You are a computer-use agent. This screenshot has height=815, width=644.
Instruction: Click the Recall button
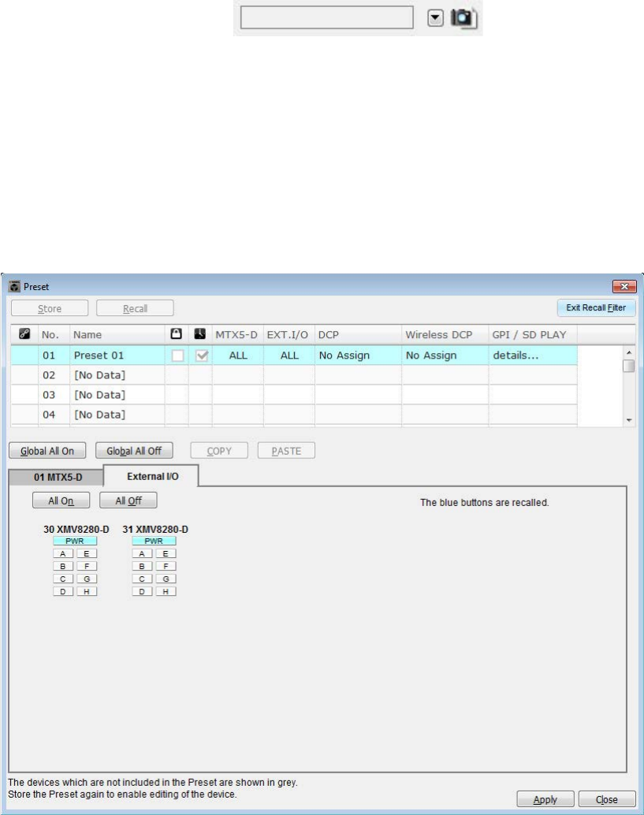tap(135, 308)
